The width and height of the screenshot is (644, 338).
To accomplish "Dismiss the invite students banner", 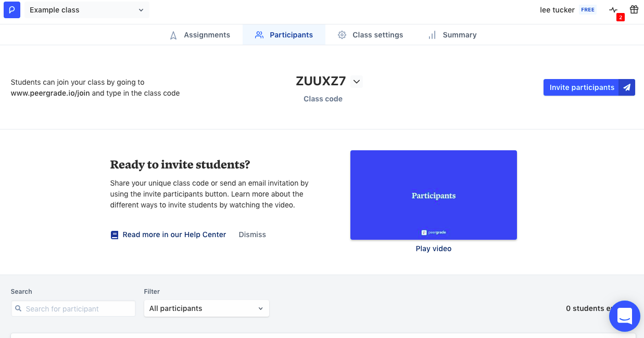I will tap(252, 235).
